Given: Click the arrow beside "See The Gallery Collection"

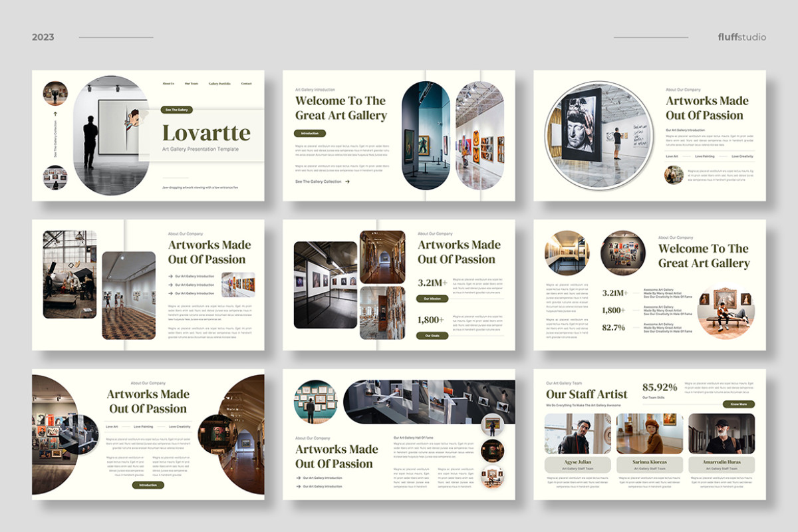Looking at the screenshot, I should tap(347, 182).
